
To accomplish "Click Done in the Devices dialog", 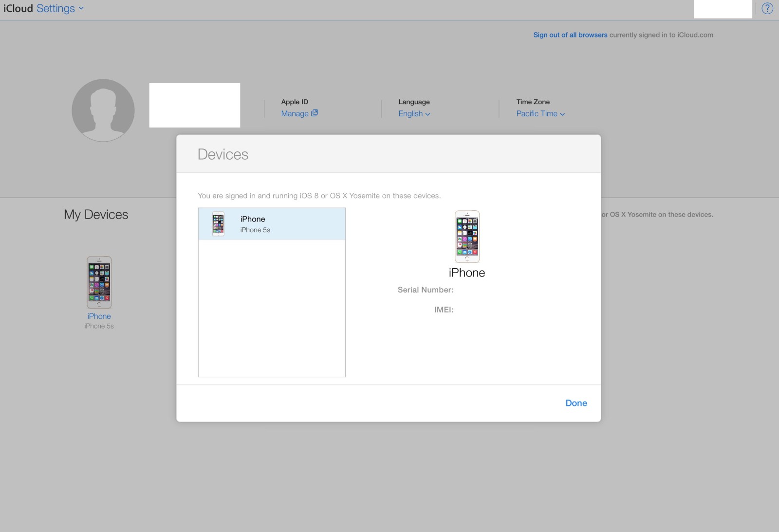I will point(576,403).
